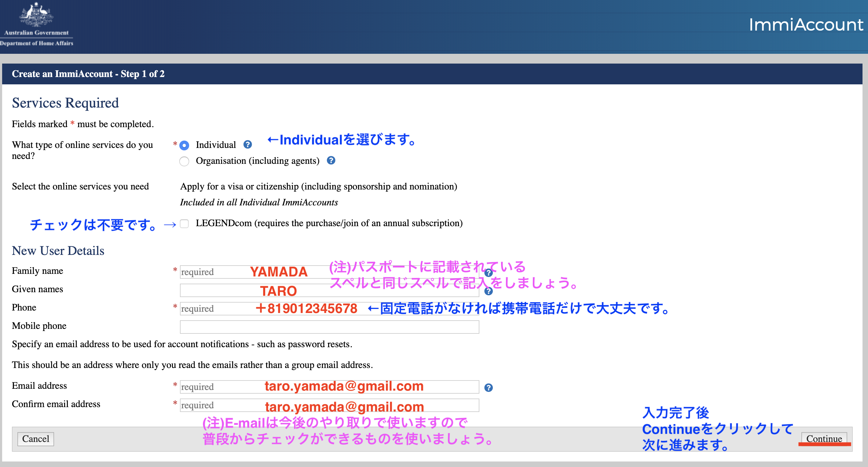Click the Cancel button

click(36, 439)
